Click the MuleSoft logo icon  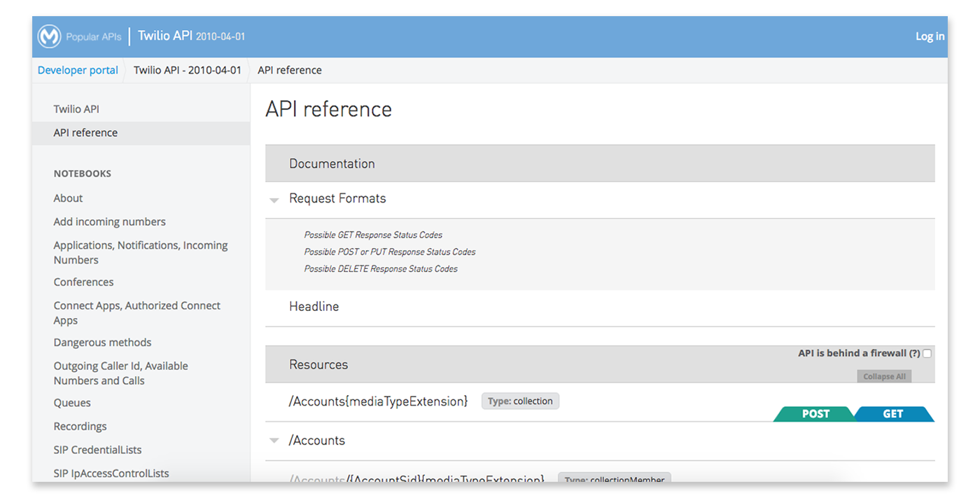[x=49, y=36]
